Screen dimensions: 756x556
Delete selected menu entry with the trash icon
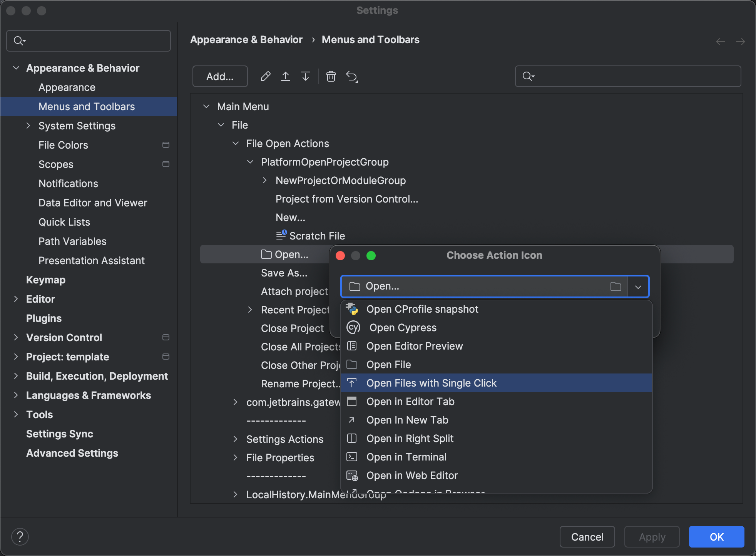tap(331, 77)
